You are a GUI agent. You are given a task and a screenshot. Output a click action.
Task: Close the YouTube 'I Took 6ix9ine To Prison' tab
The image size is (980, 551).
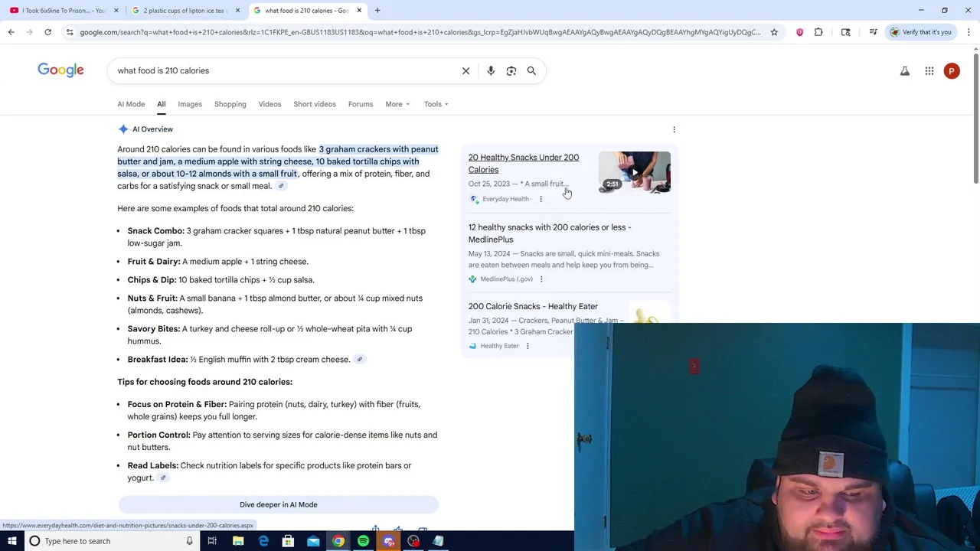tap(116, 10)
